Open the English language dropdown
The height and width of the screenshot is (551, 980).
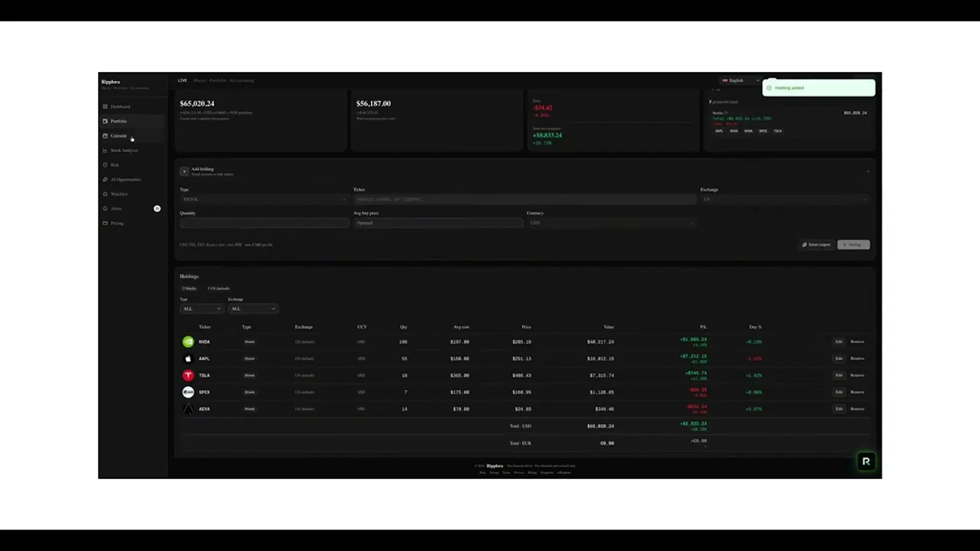point(740,81)
